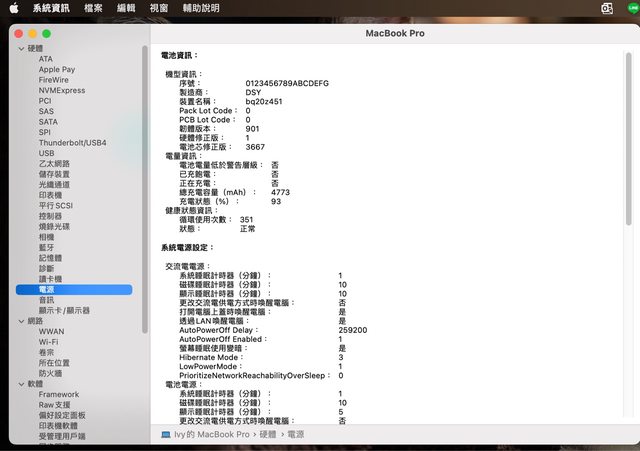
Task: Select 印表機 in the sidebar
Action: (50, 195)
